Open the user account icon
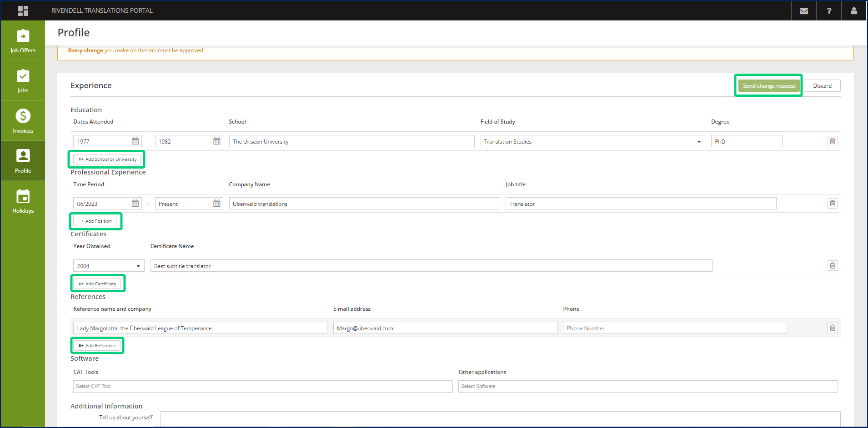The width and height of the screenshot is (868, 428). [x=854, y=10]
